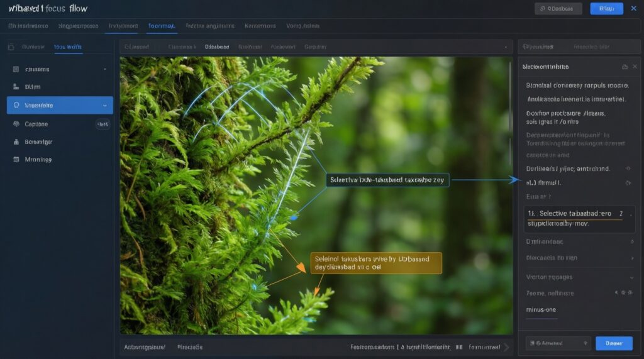Select the highlighted blue tab in the top navigation
644x359 pixels.
(x=162, y=26)
